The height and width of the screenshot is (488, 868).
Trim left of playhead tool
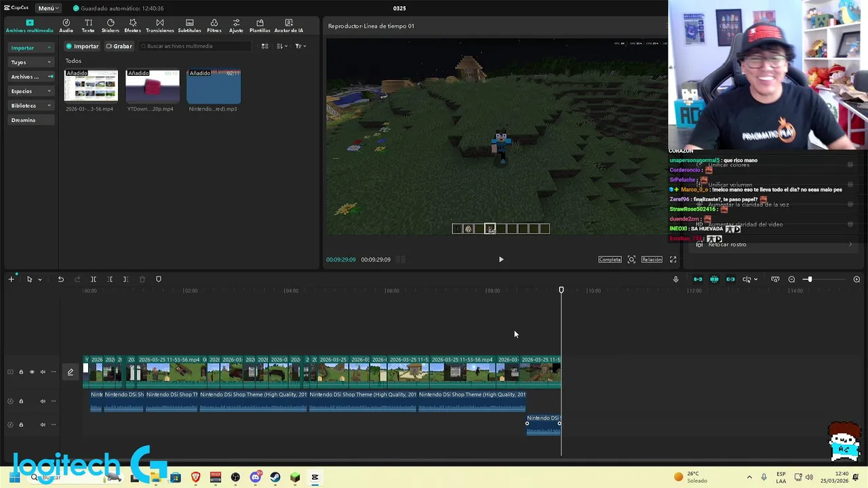tap(110, 279)
